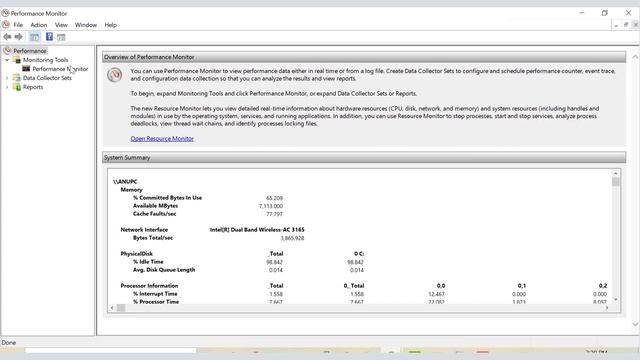Viewport: 640px width, 360px height.
Task: Click the Data Collector Sets icon
Action: pos(17,78)
